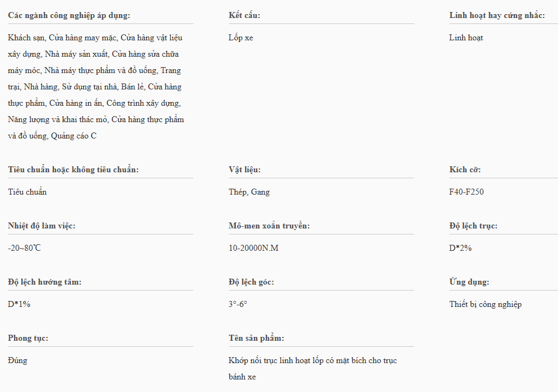This screenshot has height=392, width=558.
Task: Click the '3°-6°' angular deviation value
Action: tap(238, 304)
